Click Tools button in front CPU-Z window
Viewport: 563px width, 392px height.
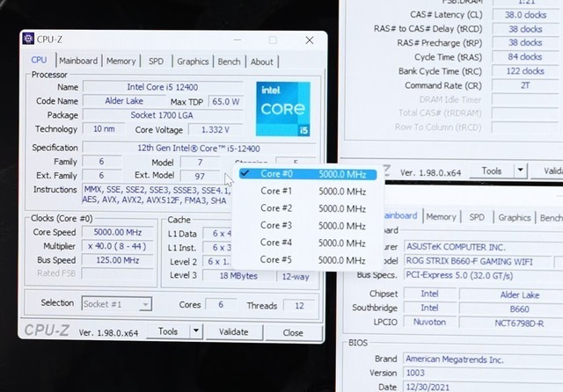168,331
